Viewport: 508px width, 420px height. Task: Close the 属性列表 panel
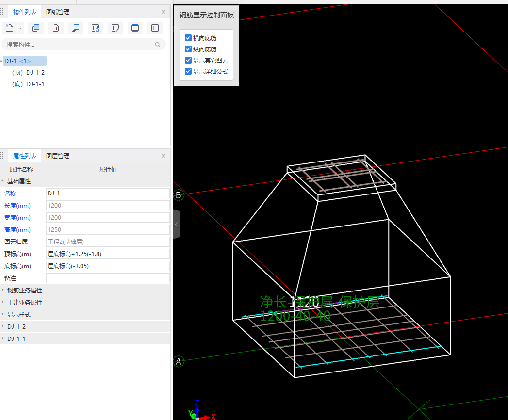tap(164, 156)
